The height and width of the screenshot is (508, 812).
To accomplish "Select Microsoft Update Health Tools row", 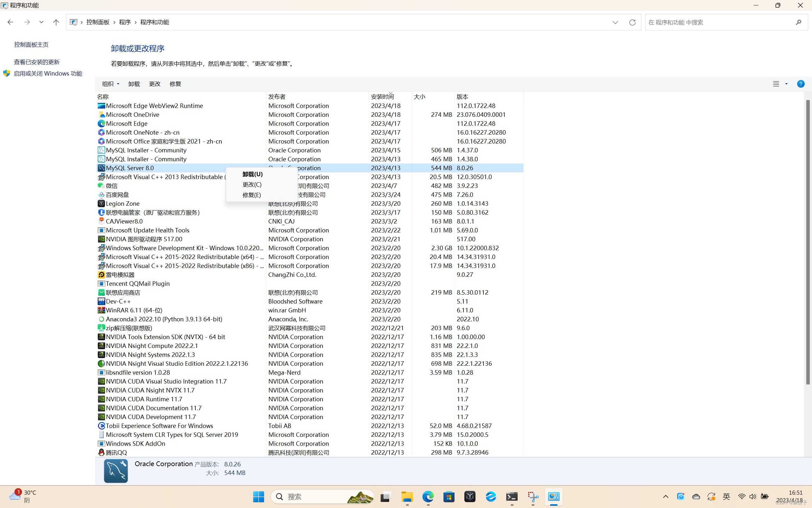I will [309, 230].
